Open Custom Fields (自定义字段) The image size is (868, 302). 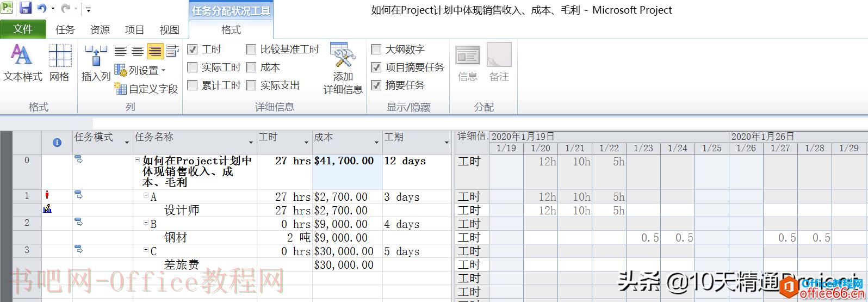point(147,88)
